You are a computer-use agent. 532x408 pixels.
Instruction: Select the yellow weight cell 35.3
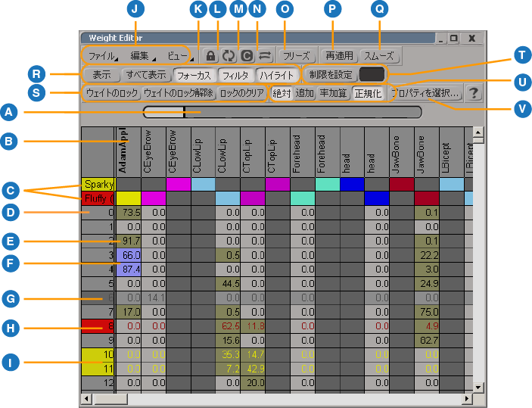(x=228, y=355)
